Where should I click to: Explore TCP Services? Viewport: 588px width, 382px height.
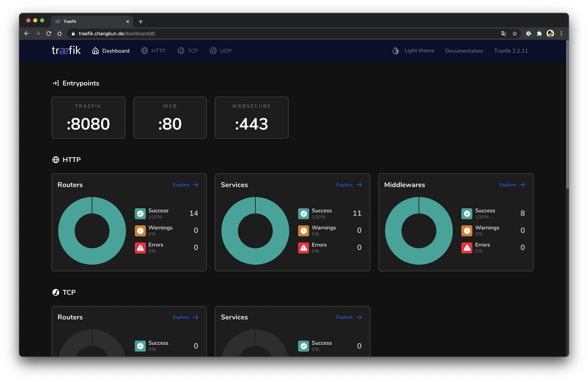point(349,317)
